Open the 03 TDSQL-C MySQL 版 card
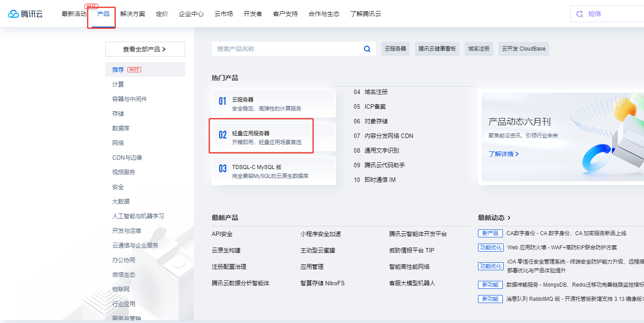Screen dimensions: 644x323 [274, 171]
